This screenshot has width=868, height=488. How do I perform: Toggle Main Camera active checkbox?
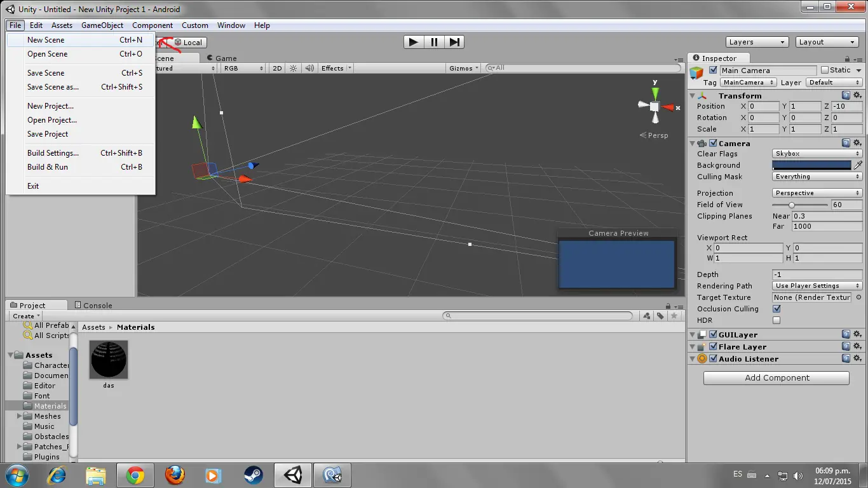coord(714,70)
